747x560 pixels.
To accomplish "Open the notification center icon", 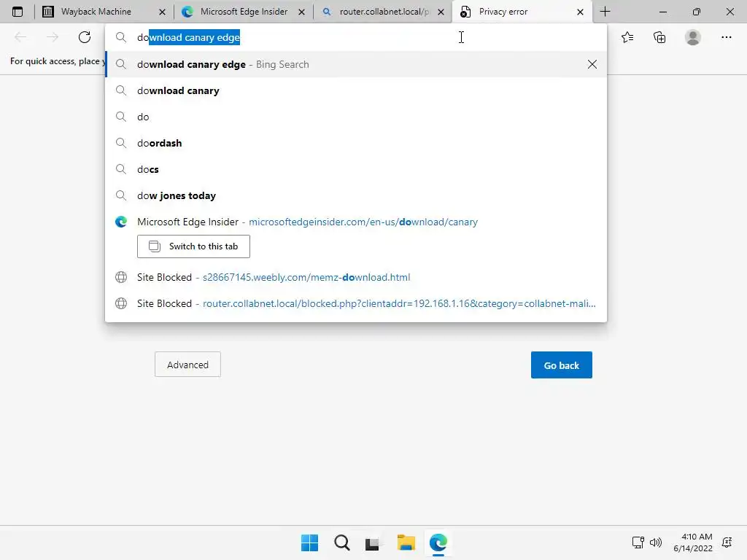I will tap(727, 542).
